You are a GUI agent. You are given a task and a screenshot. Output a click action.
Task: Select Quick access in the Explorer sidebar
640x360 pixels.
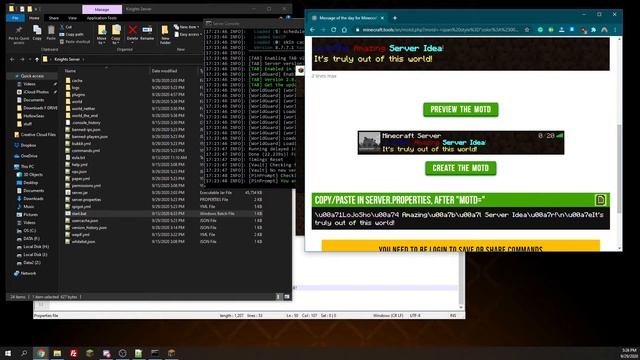click(32, 76)
